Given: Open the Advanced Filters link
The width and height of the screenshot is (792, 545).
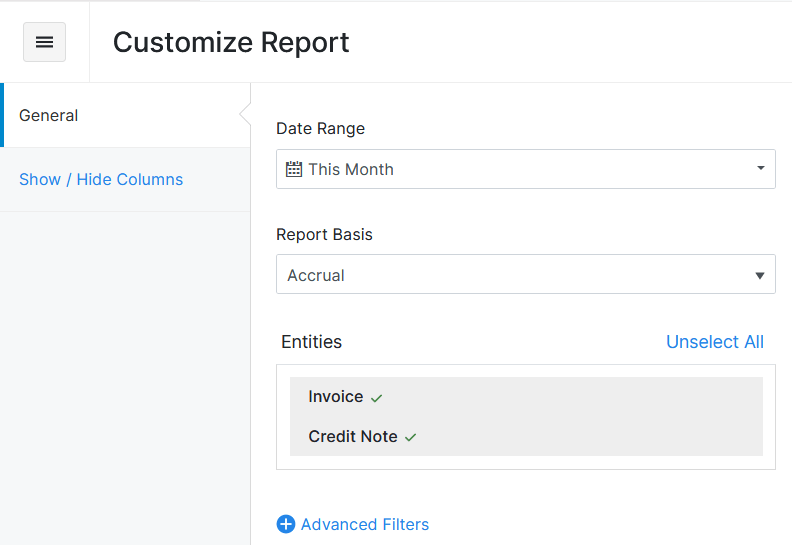Looking at the screenshot, I should 365,524.
